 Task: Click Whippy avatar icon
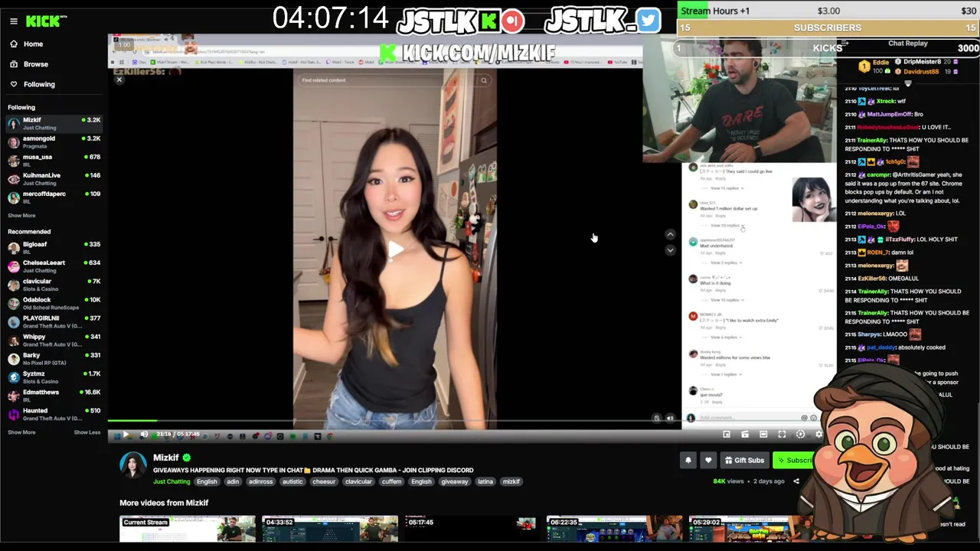(x=14, y=340)
